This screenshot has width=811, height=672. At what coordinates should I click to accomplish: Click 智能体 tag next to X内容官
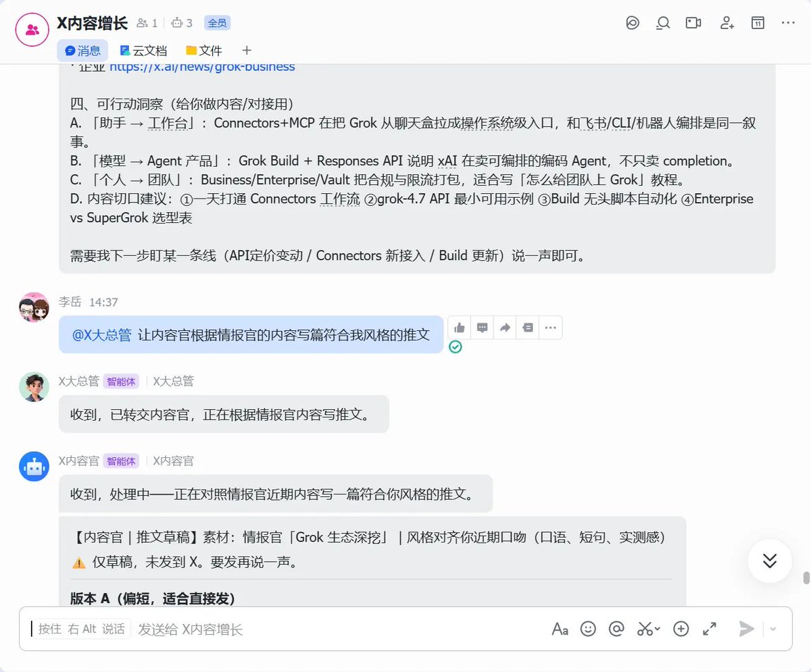[x=121, y=461]
